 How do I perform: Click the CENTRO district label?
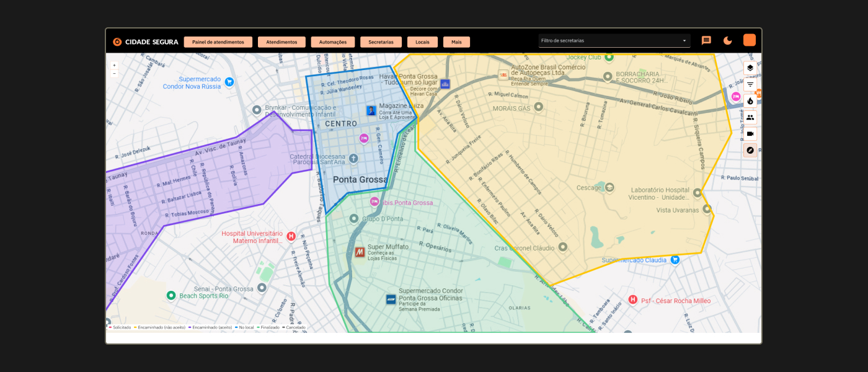[341, 124]
